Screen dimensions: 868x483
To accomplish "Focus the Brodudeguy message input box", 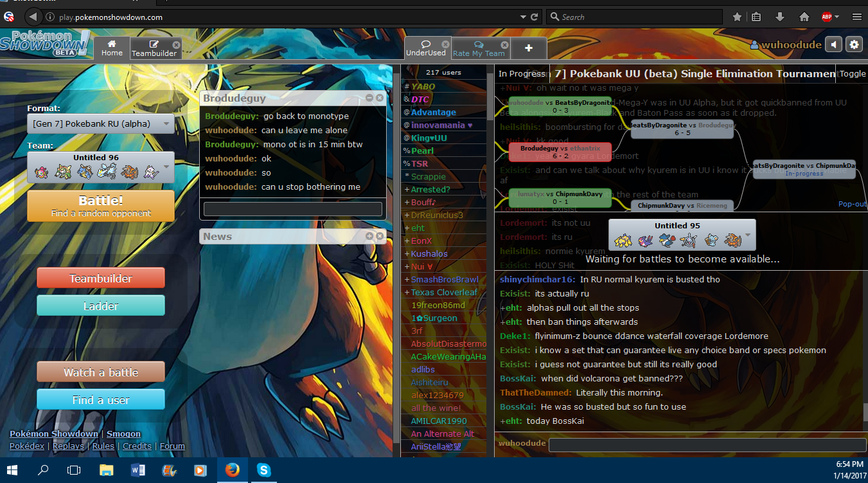I will pyautogui.click(x=293, y=209).
